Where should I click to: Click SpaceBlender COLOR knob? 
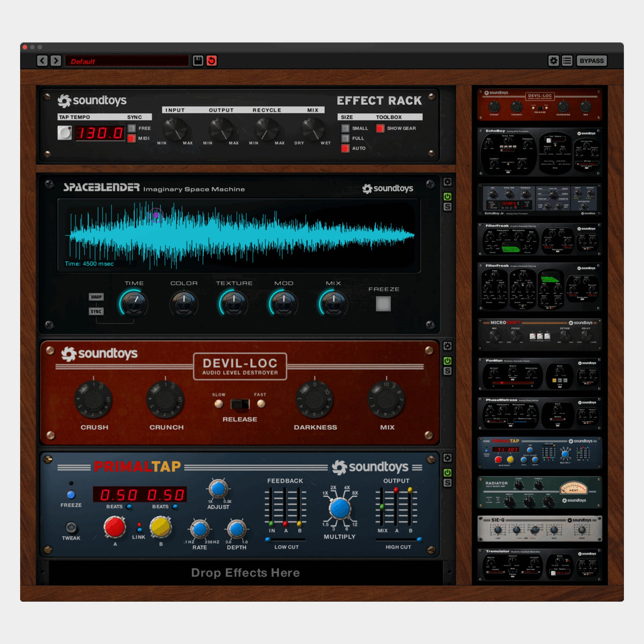[x=184, y=304]
